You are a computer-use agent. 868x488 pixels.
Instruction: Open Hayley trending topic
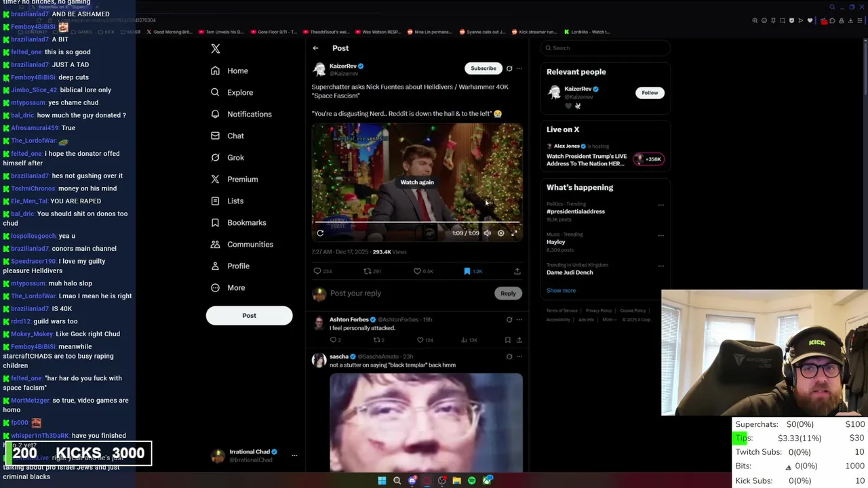(555, 242)
